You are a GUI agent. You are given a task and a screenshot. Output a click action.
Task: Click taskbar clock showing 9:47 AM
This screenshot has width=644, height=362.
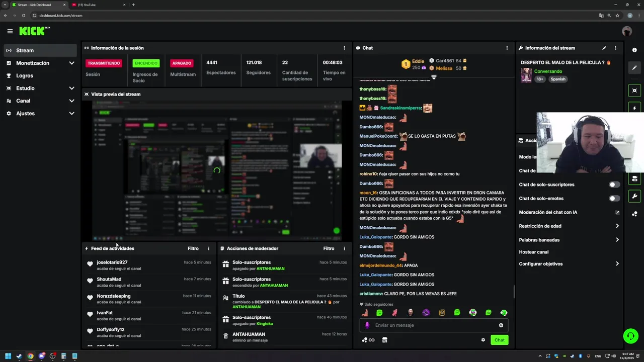click(x=627, y=356)
